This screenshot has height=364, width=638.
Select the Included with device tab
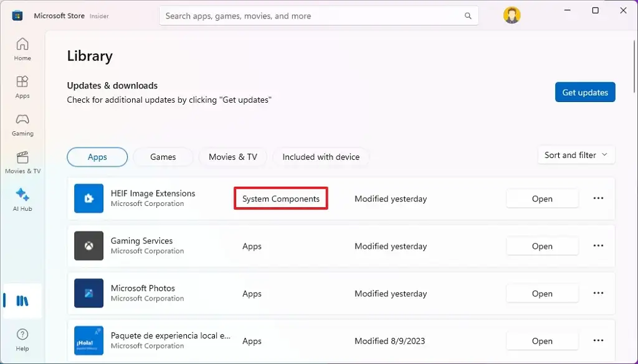(321, 157)
